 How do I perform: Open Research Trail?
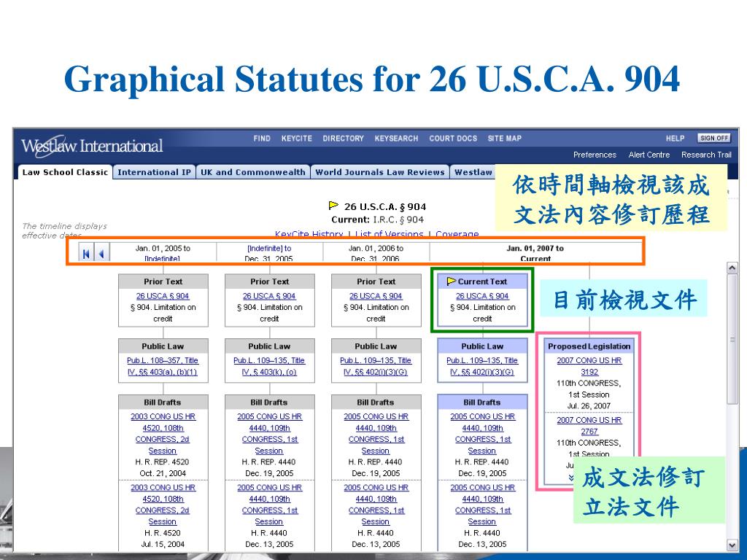tap(706, 155)
